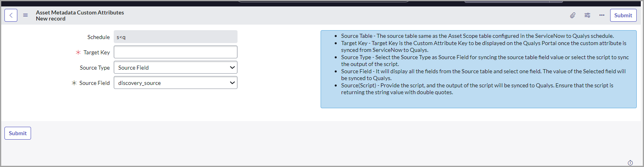Screen dimensions: 644x167
Task: Click the Submit button in header
Action: 623,15
